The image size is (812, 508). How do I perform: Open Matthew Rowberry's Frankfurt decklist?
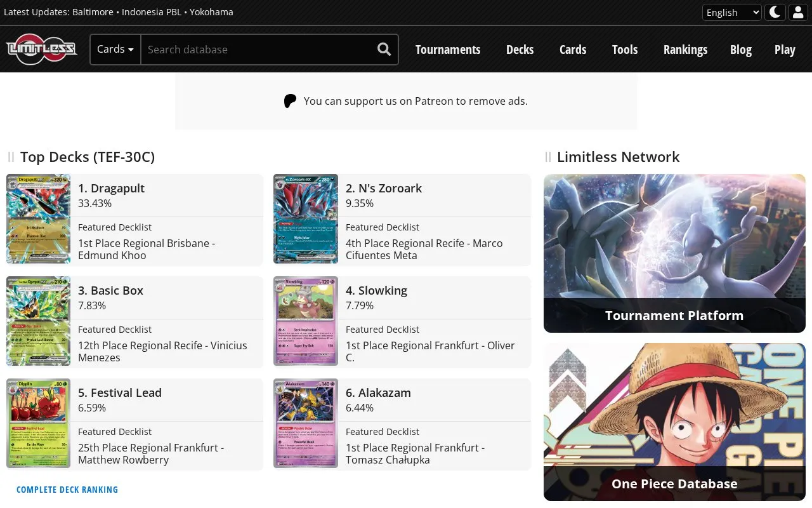tap(151, 453)
